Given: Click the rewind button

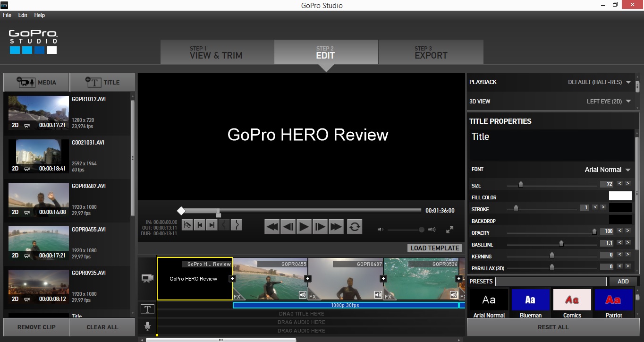Looking at the screenshot, I should tap(272, 227).
